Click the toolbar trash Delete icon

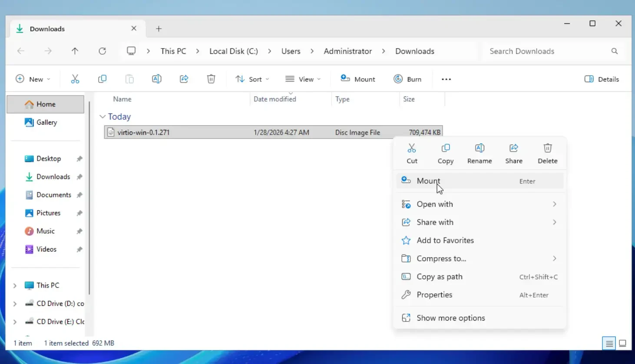pos(211,79)
